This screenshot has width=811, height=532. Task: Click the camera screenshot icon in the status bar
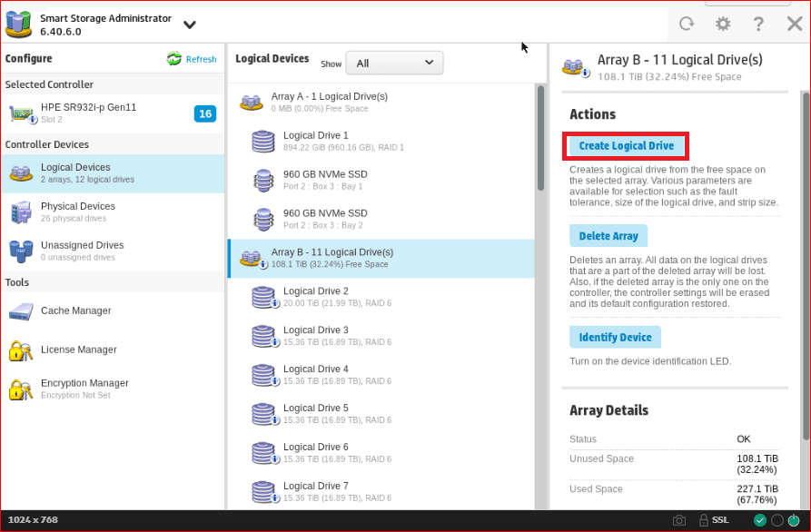click(x=678, y=520)
